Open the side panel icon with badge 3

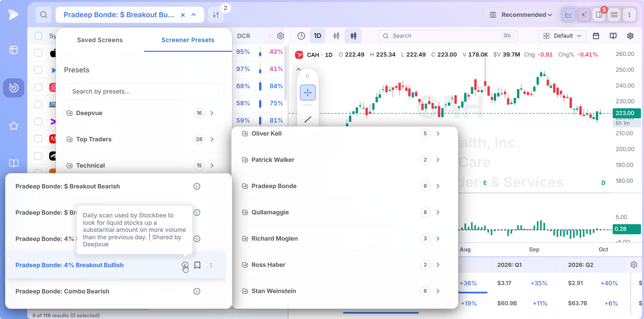coord(599,15)
